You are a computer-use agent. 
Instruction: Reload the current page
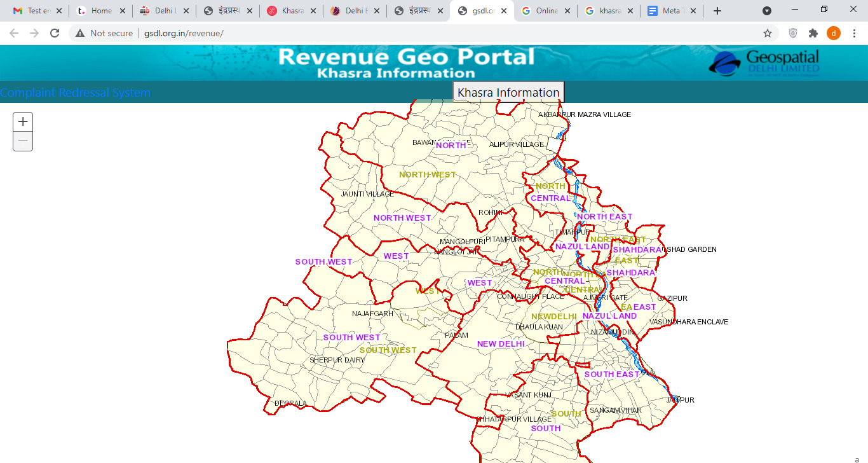point(55,33)
